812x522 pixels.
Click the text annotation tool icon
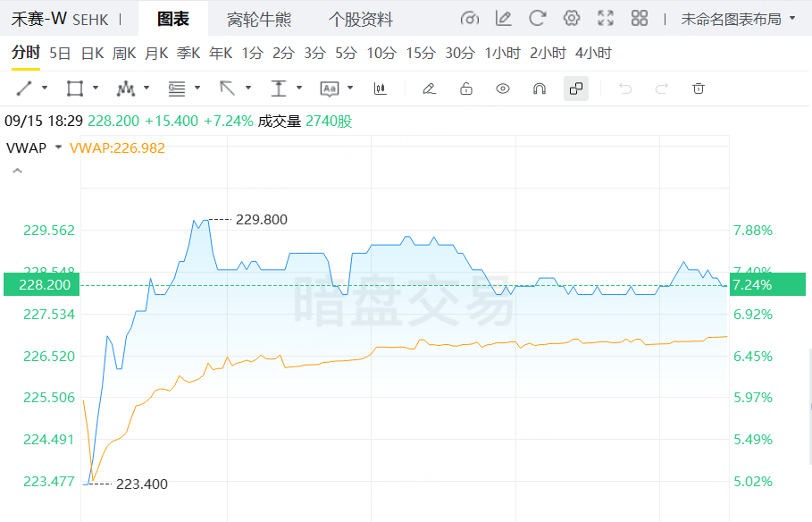pyautogui.click(x=330, y=88)
